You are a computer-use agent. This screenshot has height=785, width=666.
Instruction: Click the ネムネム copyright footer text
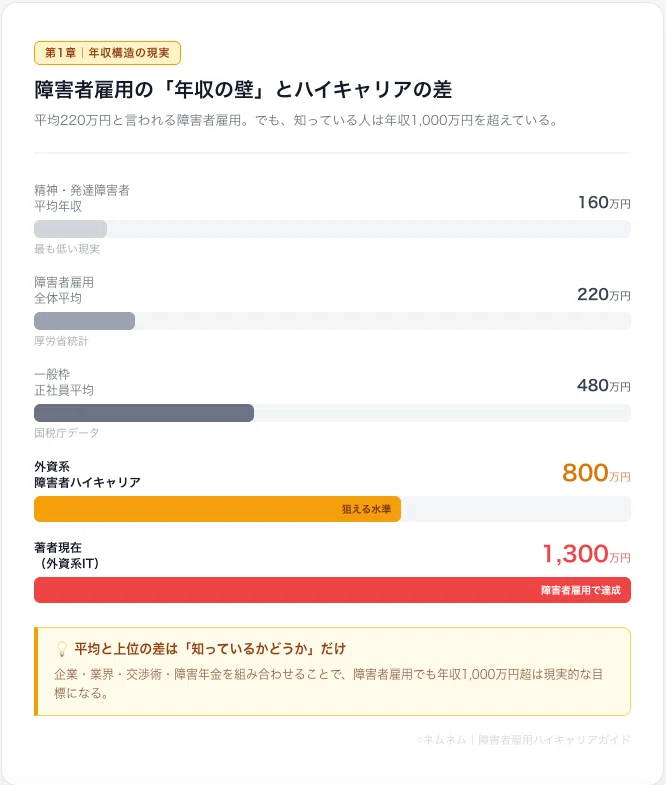(523, 739)
